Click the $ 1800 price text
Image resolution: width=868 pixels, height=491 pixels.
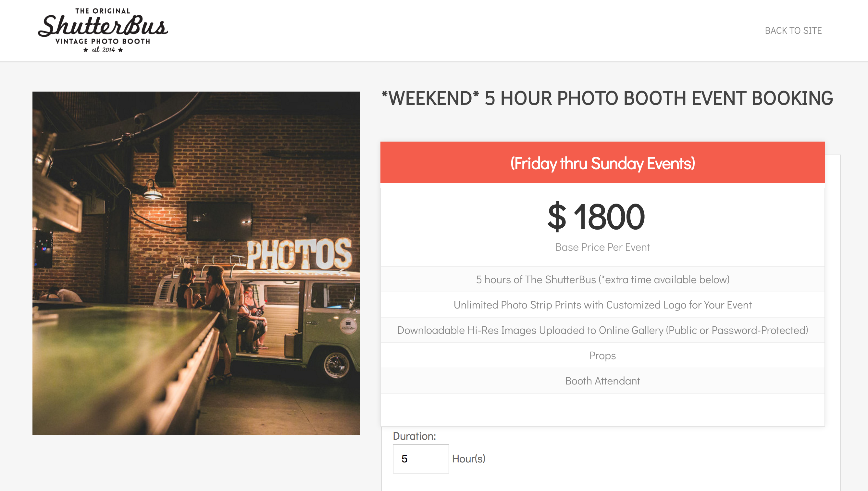coord(596,217)
